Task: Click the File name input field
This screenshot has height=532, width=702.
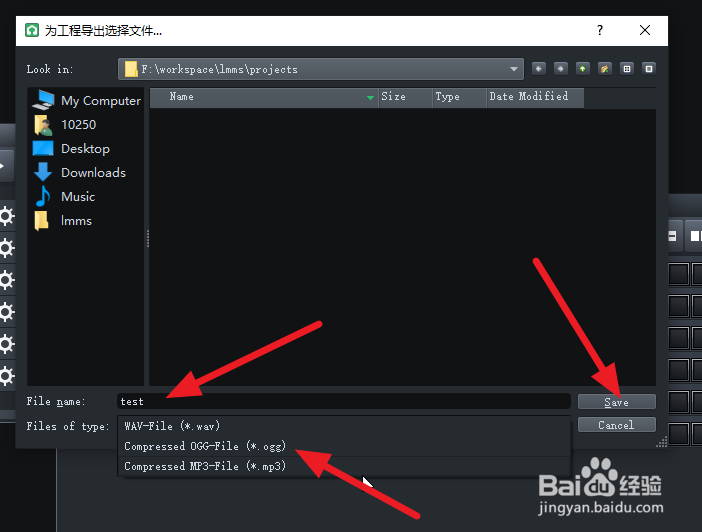Action: 344,401
